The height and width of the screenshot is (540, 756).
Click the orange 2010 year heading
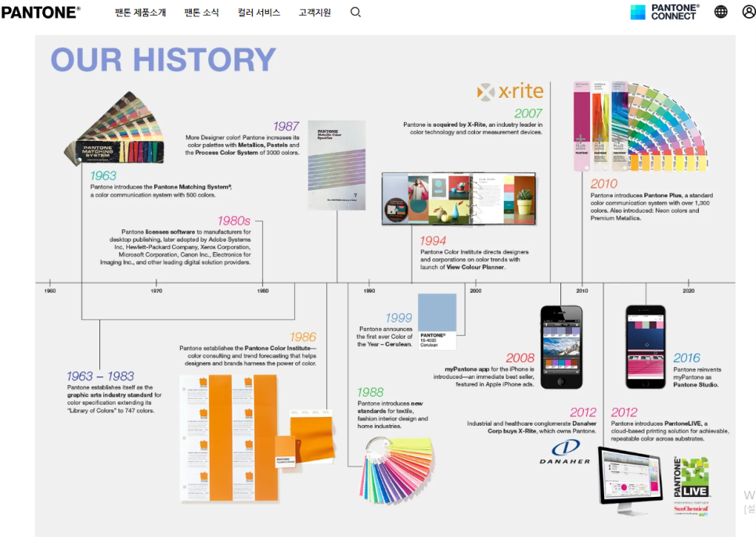[x=603, y=184]
